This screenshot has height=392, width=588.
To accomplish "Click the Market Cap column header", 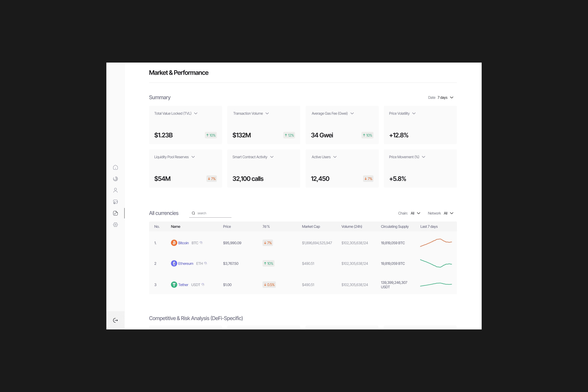I will pos(311,226).
